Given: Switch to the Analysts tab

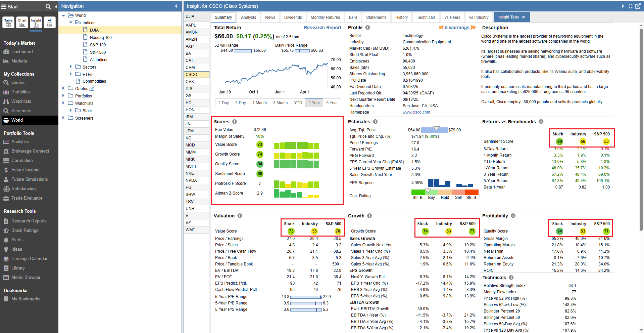Looking at the screenshot, I should click(x=248, y=17).
